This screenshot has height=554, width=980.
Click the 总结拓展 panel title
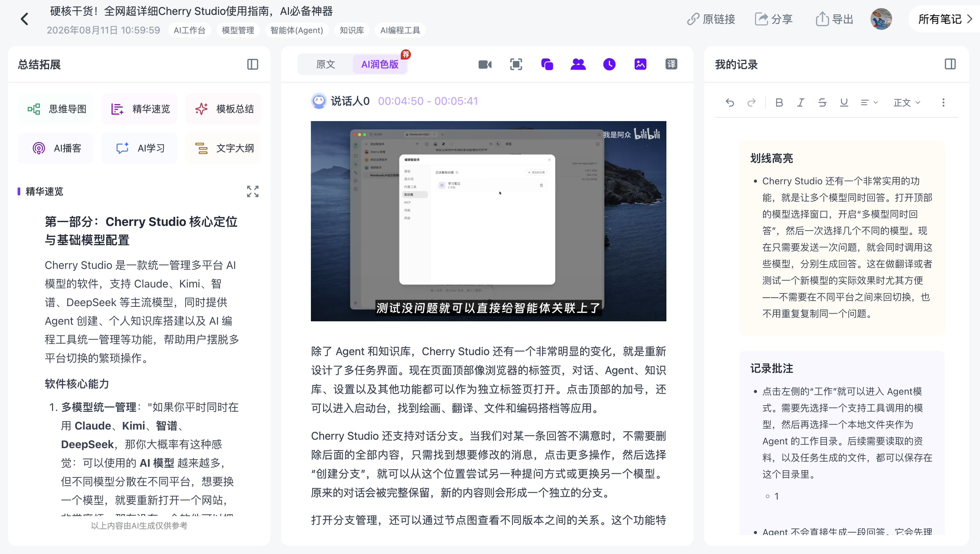(39, 64)
